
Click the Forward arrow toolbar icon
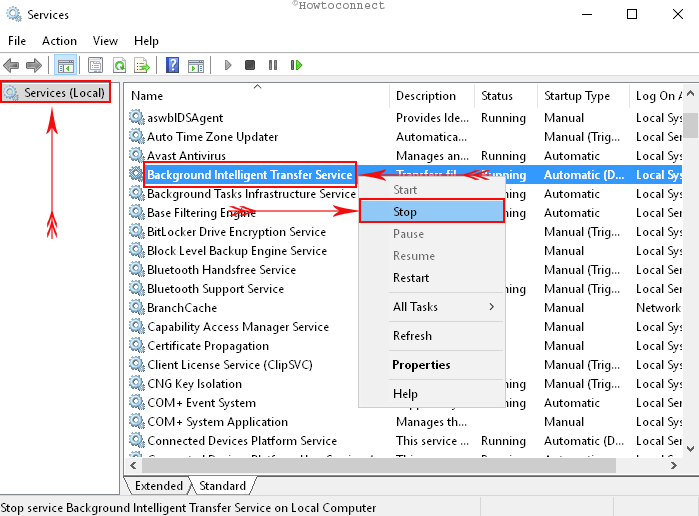tap(34, 66)
